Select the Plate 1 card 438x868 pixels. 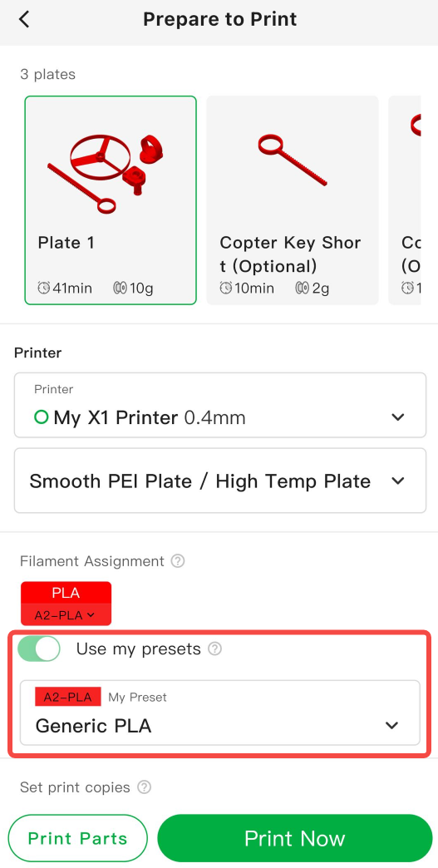111,200
